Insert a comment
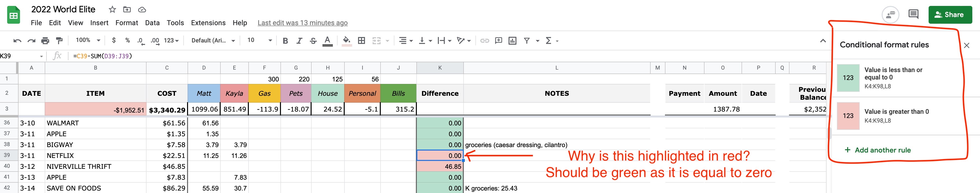 pos(498,41)
